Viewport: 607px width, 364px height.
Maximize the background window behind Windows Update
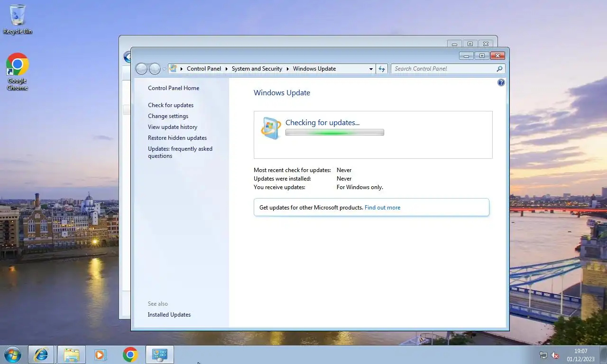pos(470,44)
